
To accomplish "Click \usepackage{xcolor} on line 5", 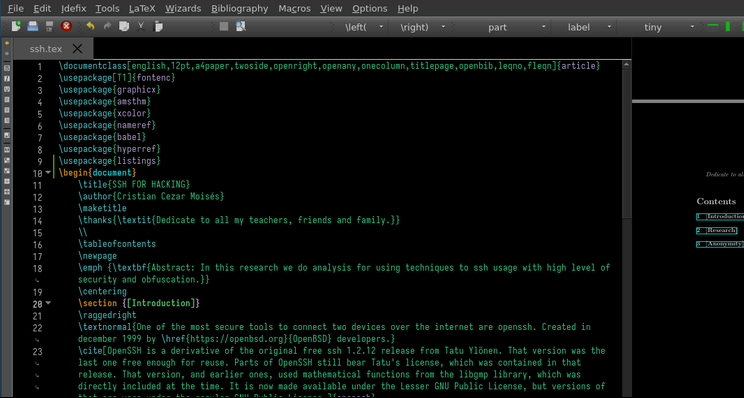I will point(105,113).
